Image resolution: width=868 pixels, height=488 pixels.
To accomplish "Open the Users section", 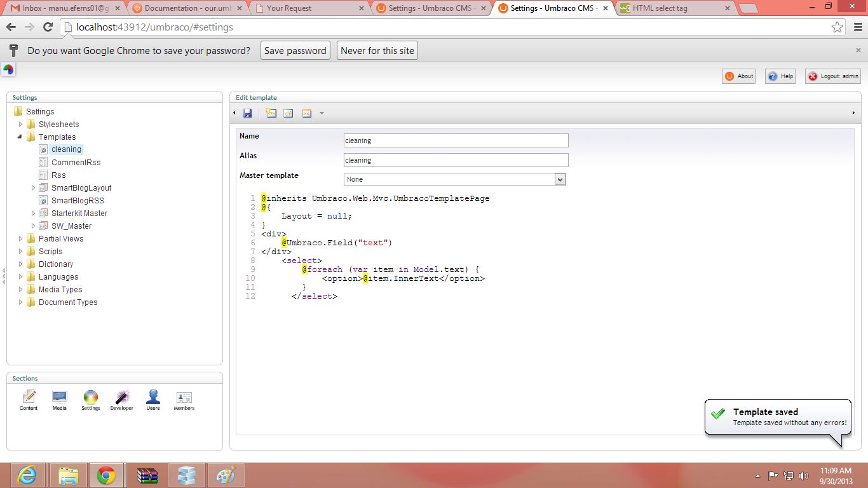I will click(x=153, y=400).
